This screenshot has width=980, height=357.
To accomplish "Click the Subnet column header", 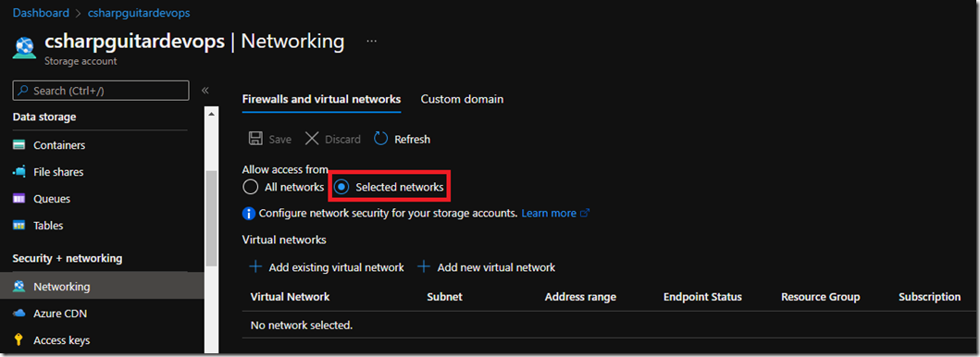I will tap(444, 297).
